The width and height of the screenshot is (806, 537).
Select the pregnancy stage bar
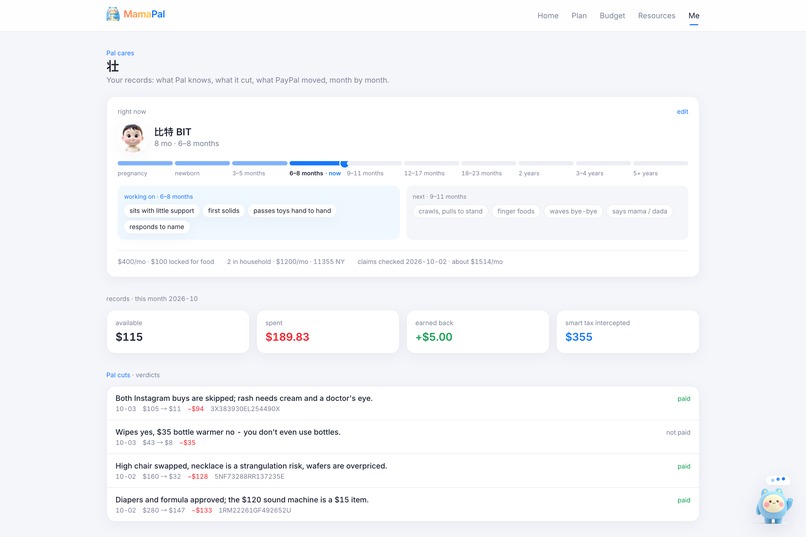point(145,163)
